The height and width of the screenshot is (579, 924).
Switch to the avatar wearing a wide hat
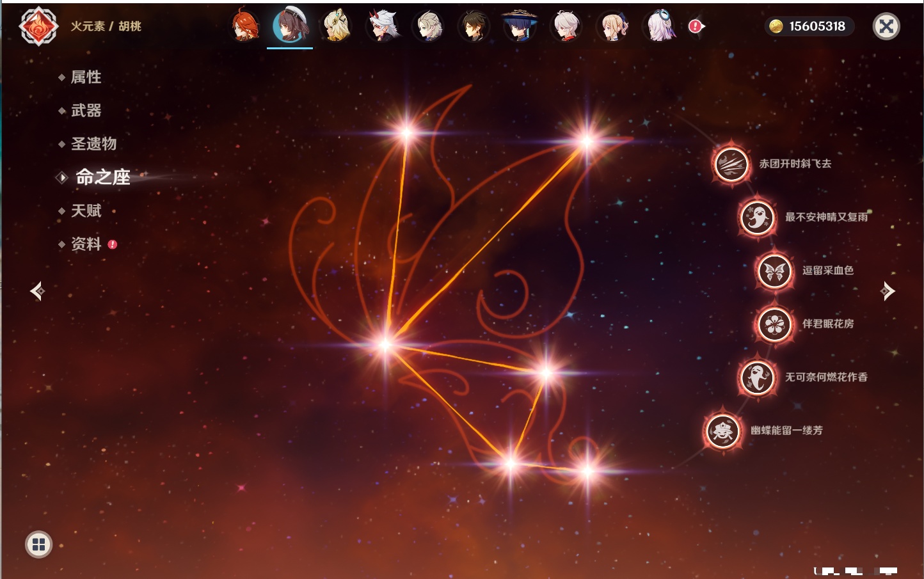[520, 26]
